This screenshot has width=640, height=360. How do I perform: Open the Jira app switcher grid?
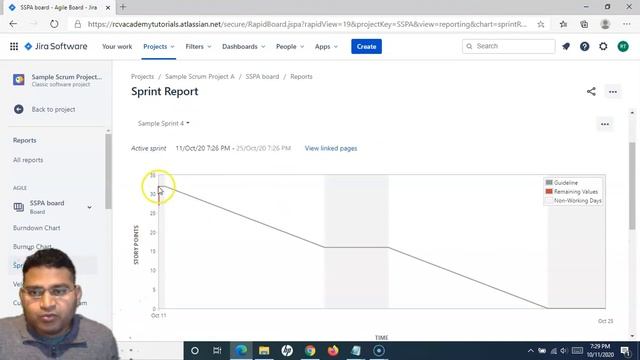point(14,47)
